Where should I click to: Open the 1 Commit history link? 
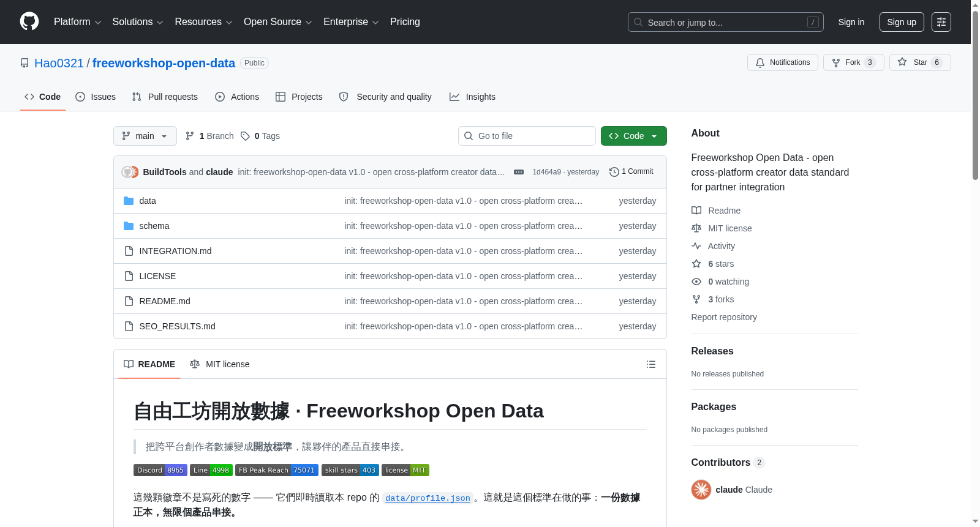point(631,172)
